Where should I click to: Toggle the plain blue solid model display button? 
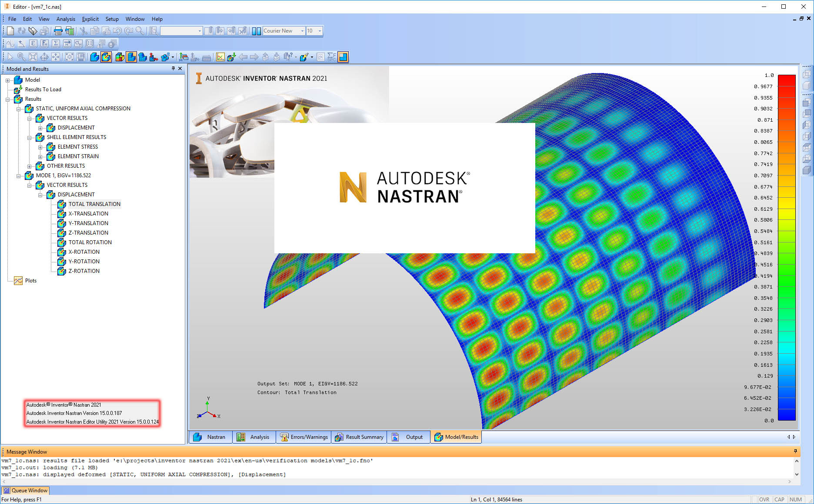pos(94,57)
